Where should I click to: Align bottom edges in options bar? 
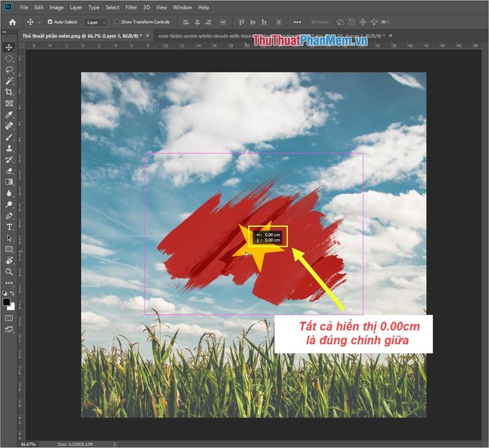click(x=264, y=22)
